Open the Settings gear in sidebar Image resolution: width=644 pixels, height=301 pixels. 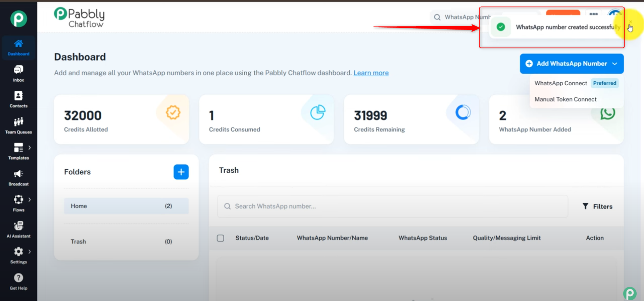click(18, 251)
